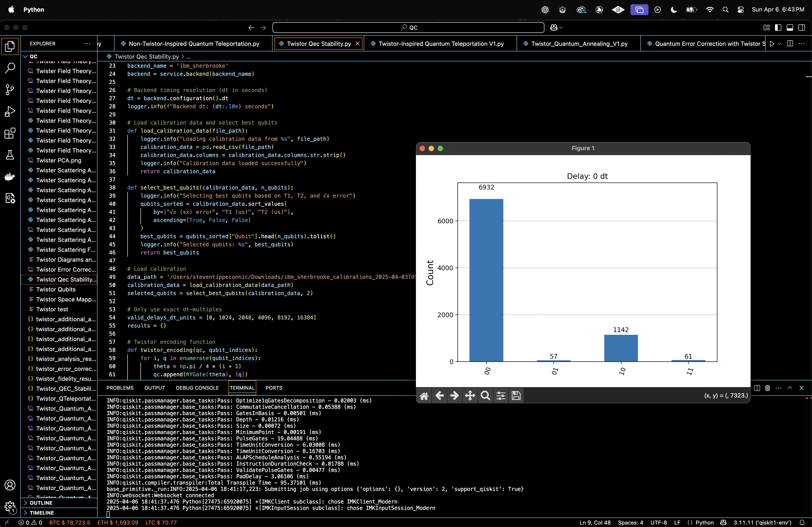Open Explorer more actions ellipsis
812x527 pixels.
point(87,44)
